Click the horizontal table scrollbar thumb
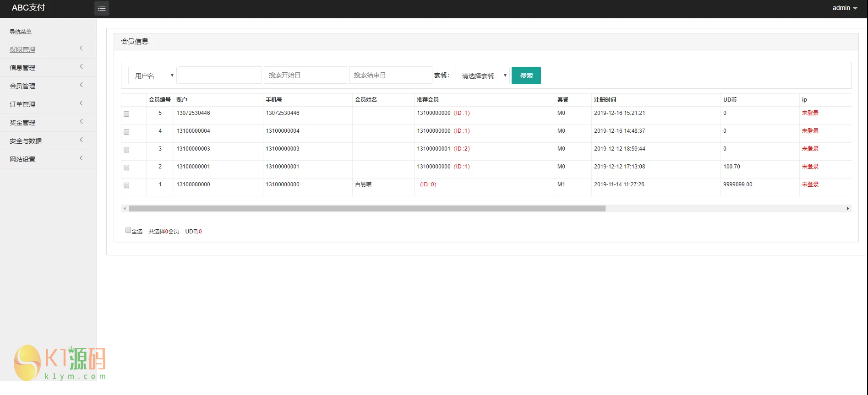868x395 pixels. [367, 208]
